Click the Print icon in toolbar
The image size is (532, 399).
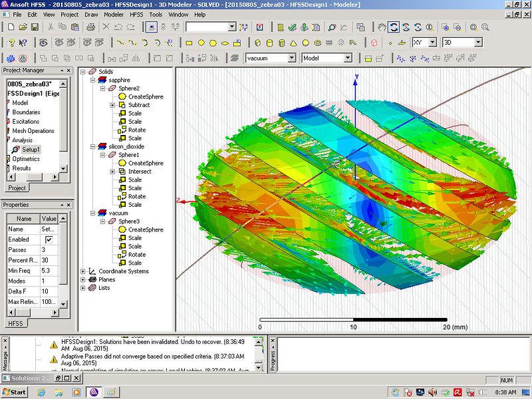91,27
